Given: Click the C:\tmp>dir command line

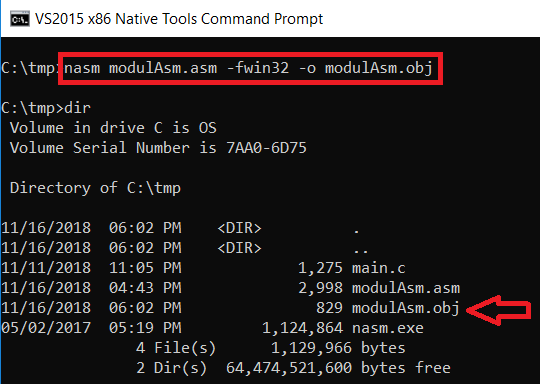Looking at the screenshot, I should click(46, 108).
